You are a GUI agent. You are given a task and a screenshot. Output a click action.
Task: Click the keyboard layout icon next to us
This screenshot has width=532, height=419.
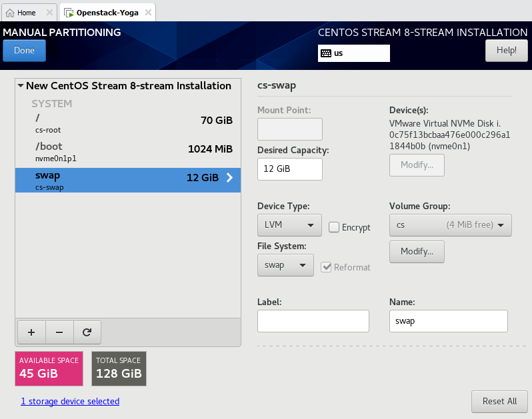326,53
